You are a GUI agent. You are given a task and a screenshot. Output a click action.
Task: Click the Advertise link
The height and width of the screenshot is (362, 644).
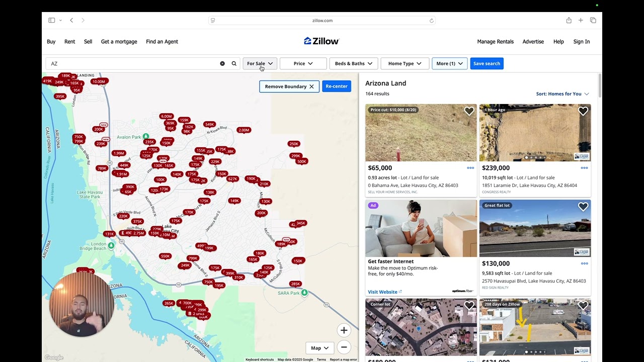(533, 42)
